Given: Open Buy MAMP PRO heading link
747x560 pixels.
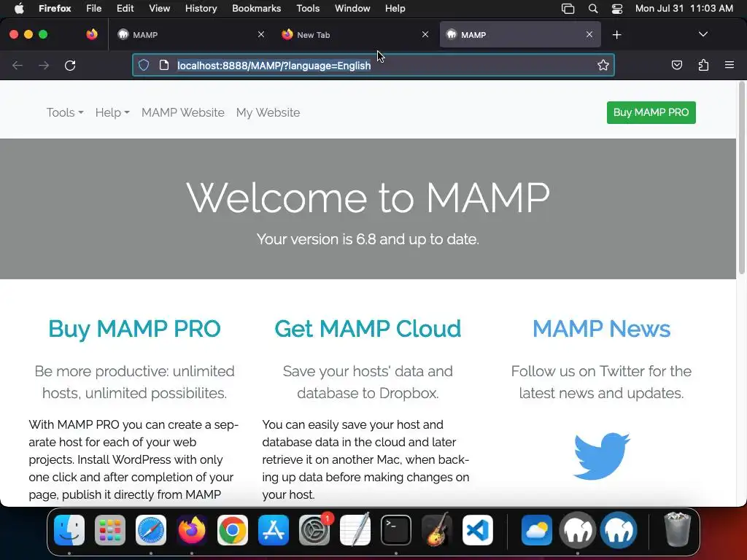Looking at the screenshot, I should [134, 329].
